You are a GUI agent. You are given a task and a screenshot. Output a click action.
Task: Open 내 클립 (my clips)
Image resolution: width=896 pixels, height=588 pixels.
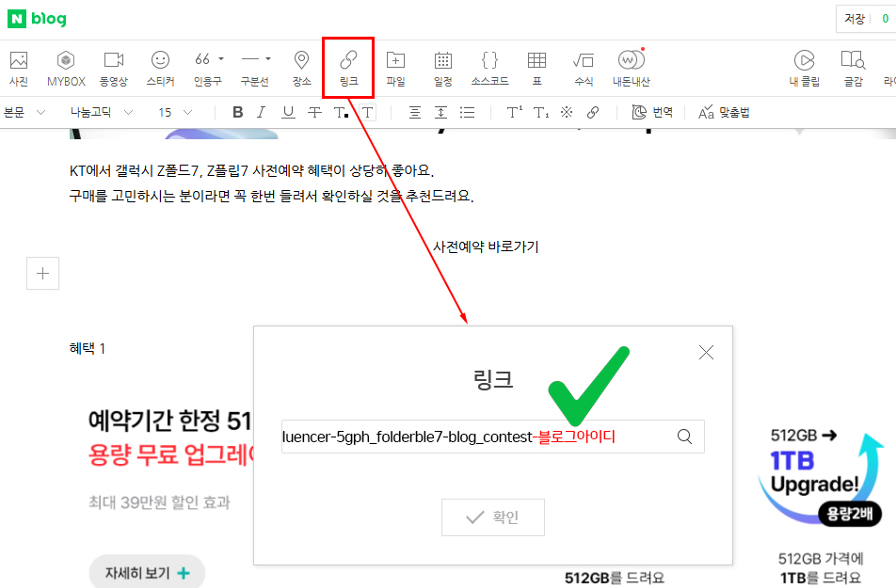(x=805, y=68)
